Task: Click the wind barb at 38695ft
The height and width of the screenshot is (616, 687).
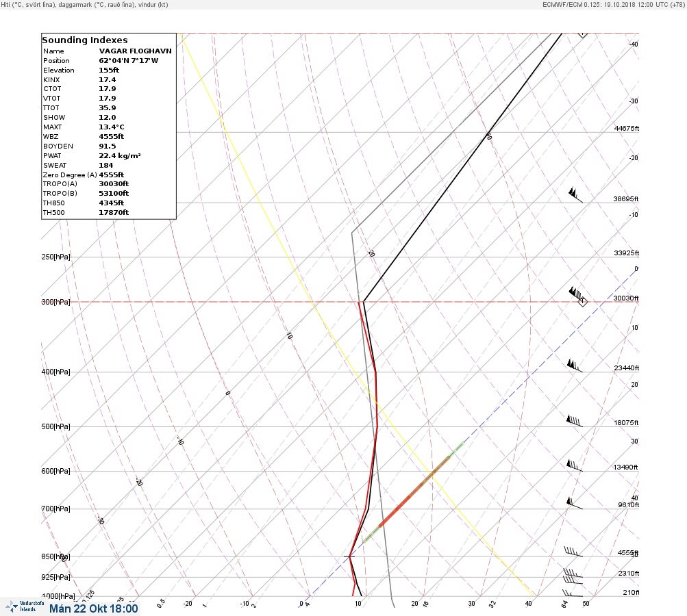Action: (x=575, y=195)
